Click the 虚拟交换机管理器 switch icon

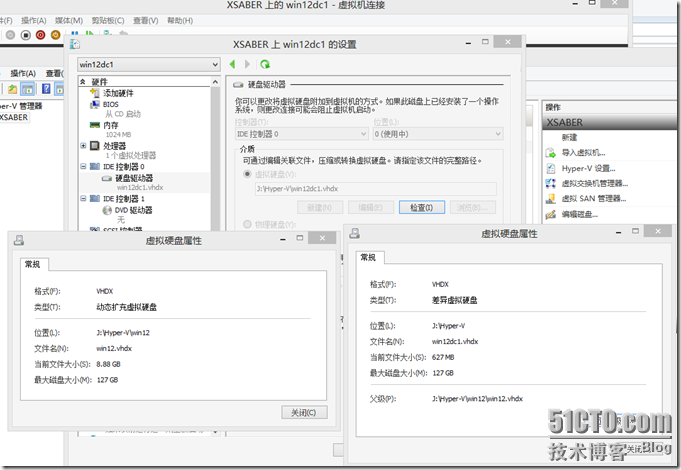[x=551, y=183]
